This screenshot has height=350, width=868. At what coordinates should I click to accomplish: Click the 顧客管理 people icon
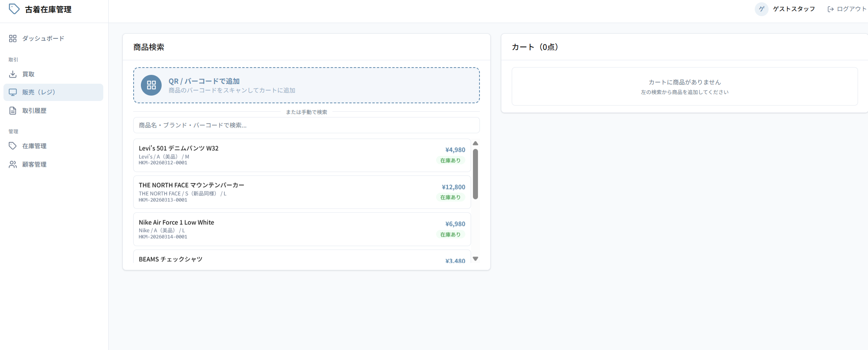pyautogui.click(x=13, y=164)
